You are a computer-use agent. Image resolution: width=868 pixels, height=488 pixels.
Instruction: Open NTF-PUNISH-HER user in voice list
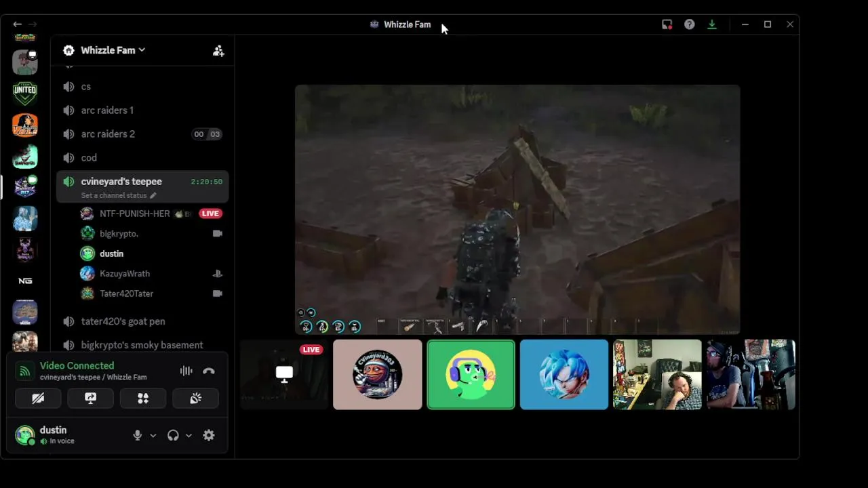135,213
